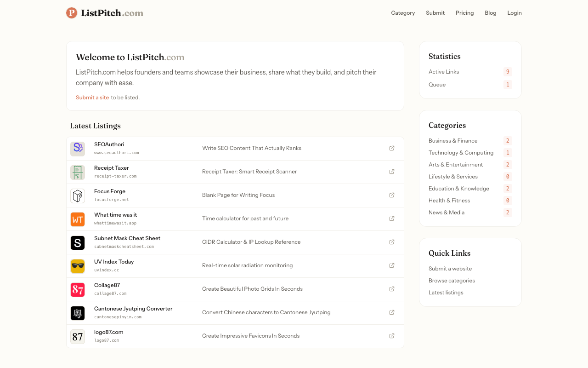
Task: Click 'Blank Page for Writing Focus' description
Action: [x=238, y=195]
